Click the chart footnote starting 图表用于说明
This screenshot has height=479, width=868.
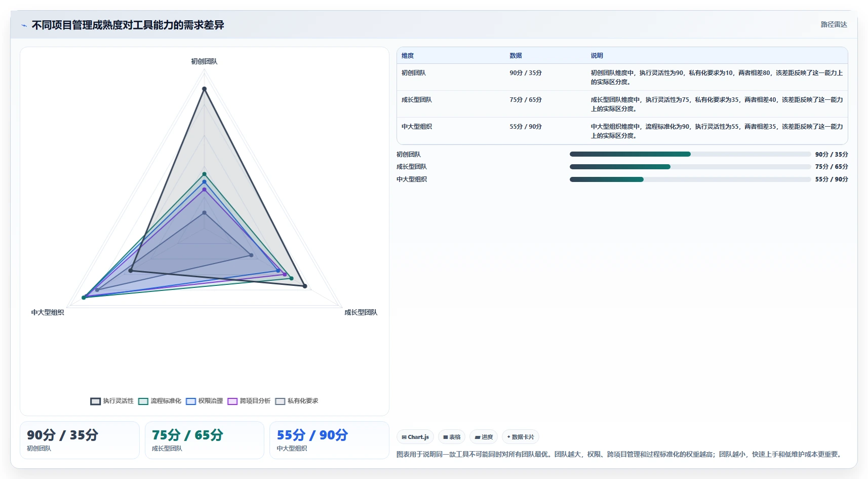point(620,454)
